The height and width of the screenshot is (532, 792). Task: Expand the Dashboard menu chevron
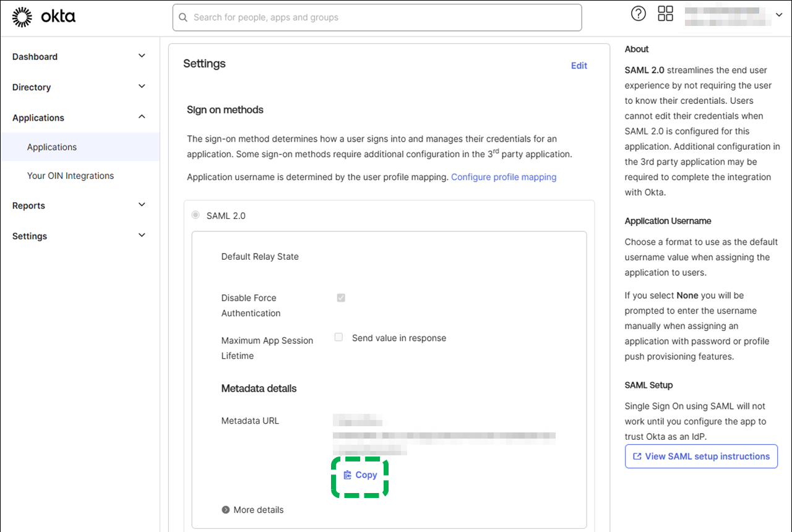(x=142, y=56)
